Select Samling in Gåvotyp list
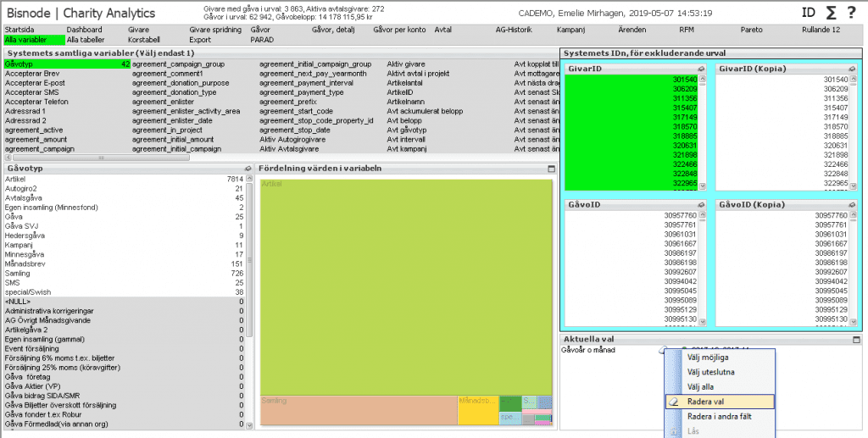 [124, 273]
